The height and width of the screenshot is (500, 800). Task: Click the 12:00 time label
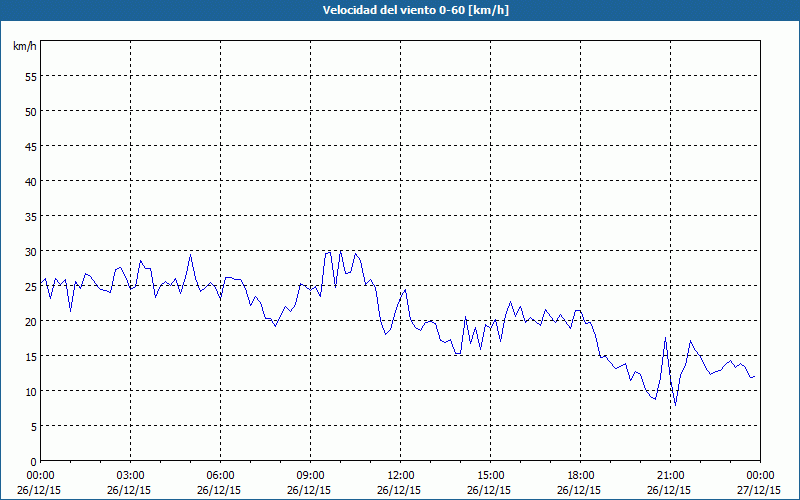pos(401,476)
